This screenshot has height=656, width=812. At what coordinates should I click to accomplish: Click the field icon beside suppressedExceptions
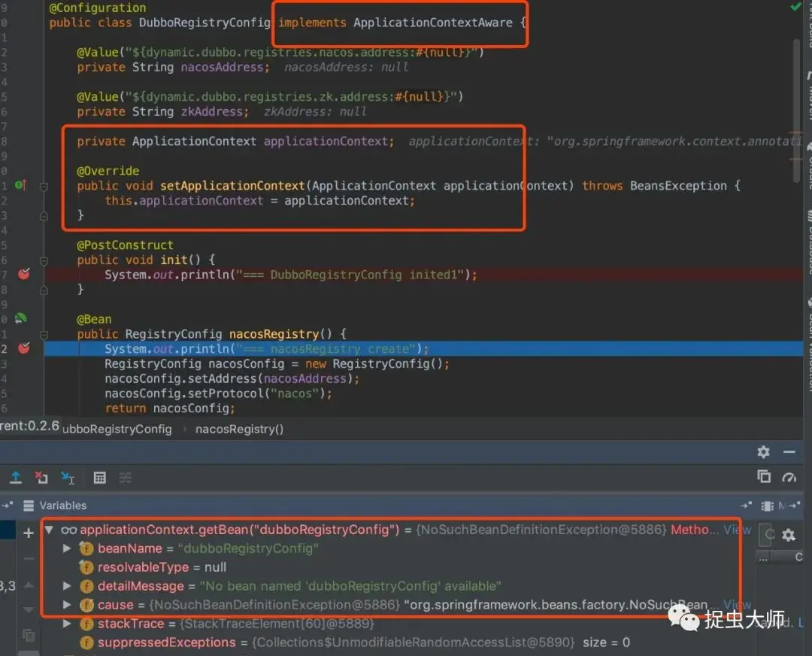(86, 642)
